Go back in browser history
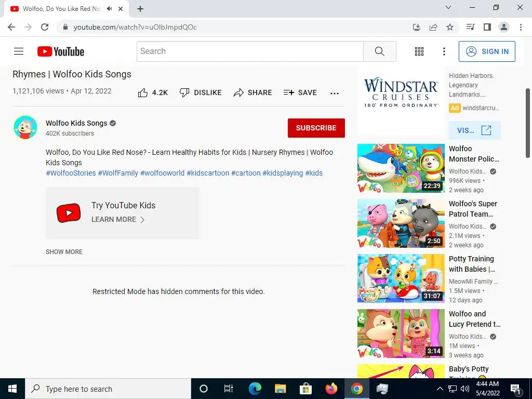Viewport: 532px width, 399px height. tap(11, 27)
